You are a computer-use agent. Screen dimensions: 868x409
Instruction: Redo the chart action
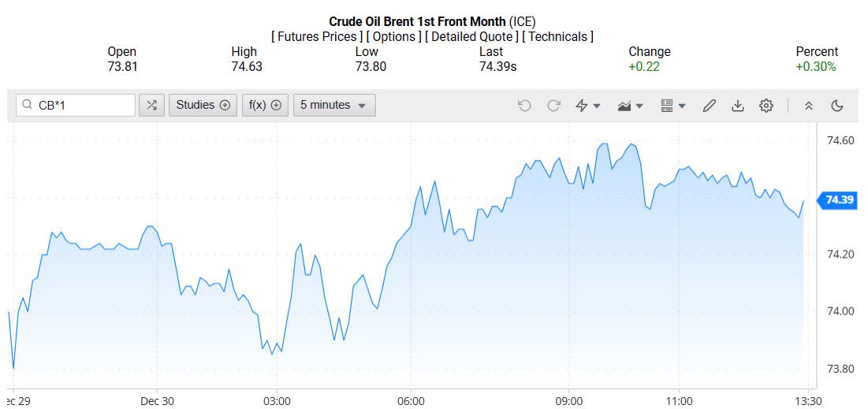point(553,106)
